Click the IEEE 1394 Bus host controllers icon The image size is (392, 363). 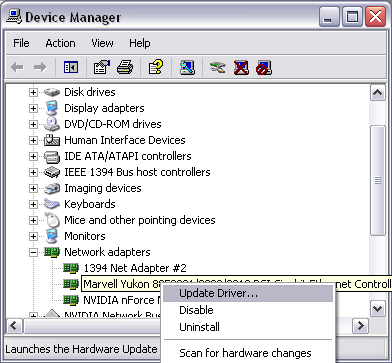[x=52, y=172]
